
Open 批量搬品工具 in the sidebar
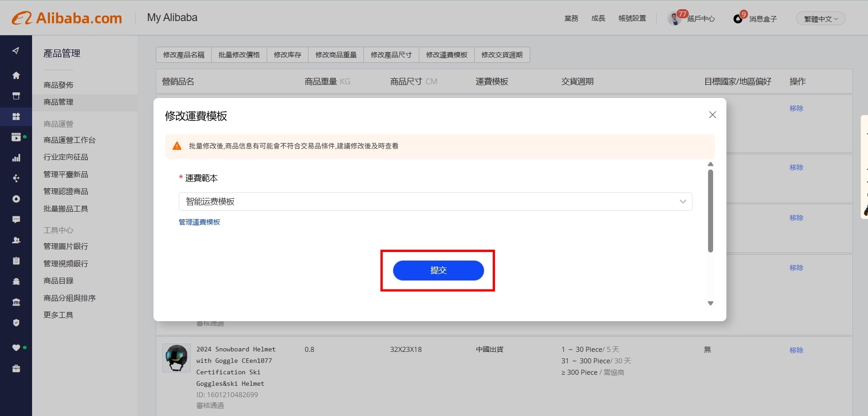point(66,208)
